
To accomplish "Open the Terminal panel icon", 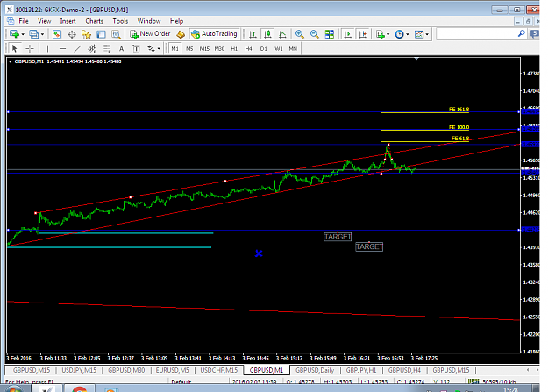I will (x=101, y=34).
